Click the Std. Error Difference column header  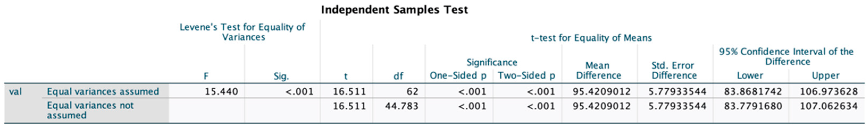[x=674, y=70]
